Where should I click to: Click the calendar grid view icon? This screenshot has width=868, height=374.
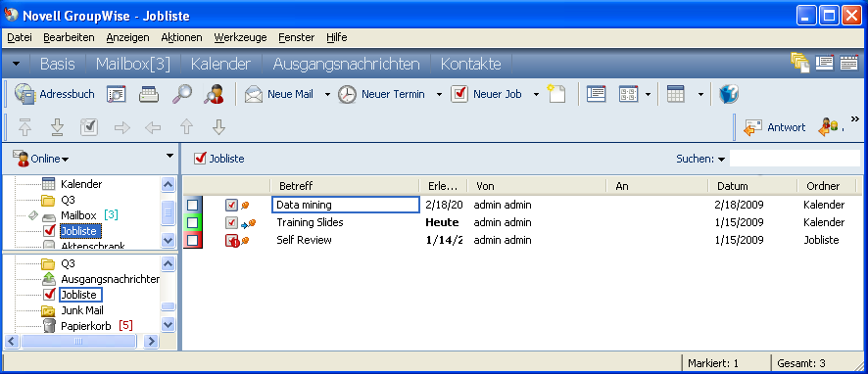coord(676,94)
